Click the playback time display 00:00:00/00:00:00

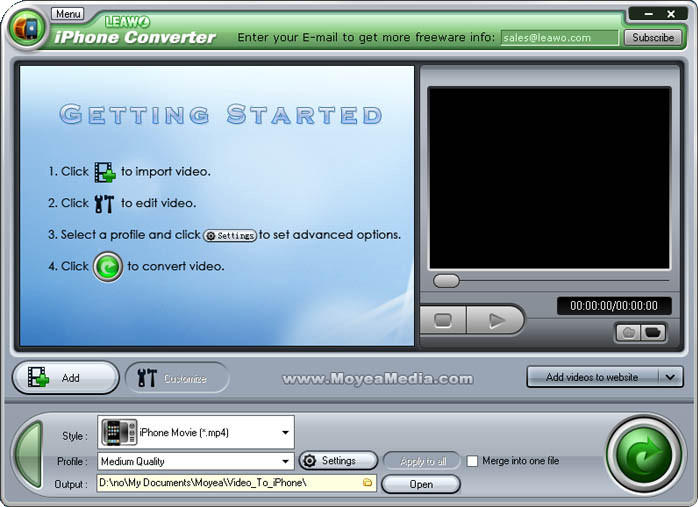(x=614, y=306)
